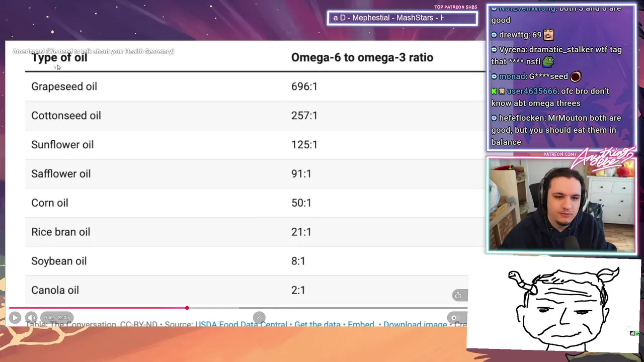Click the chat badge icon before 'drewftg'
The width and height of the screenshot is (644, 362).
pos(494,35)
